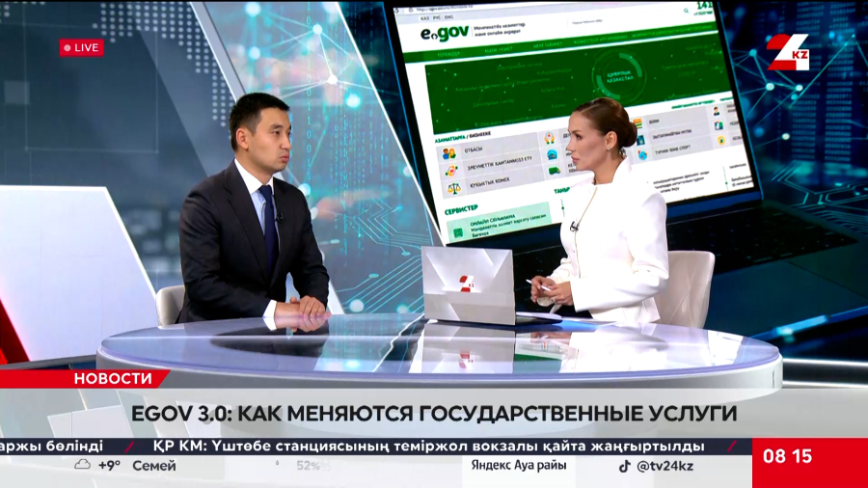Open the ҚҰҚЫҚТЫҚ КӨМЕК category
Viewport: 868px width, 488px height.
point(489,182)
